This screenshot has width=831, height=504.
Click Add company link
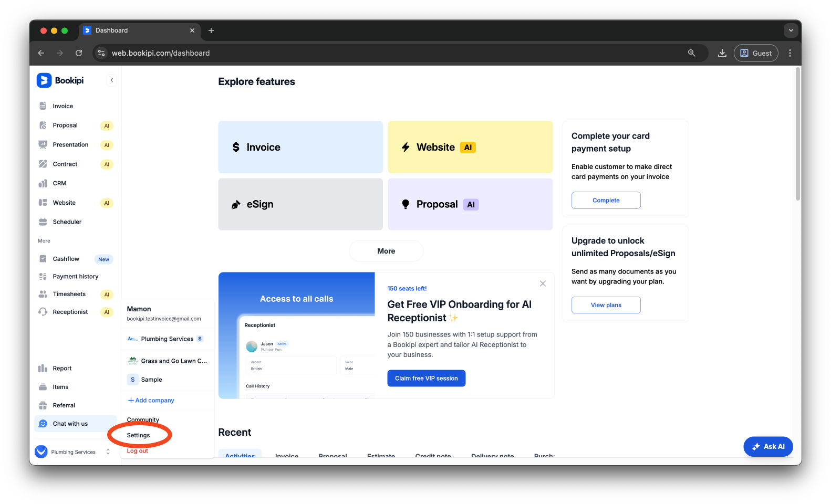pyautogui.click(x=151, y=401)
